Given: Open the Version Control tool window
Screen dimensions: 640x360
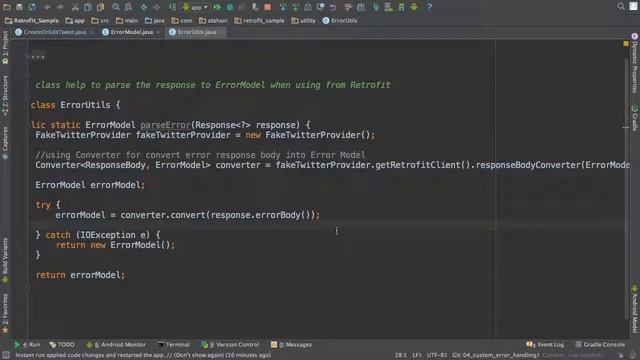Looking at the screenshot, I should [x=230, y=344].
